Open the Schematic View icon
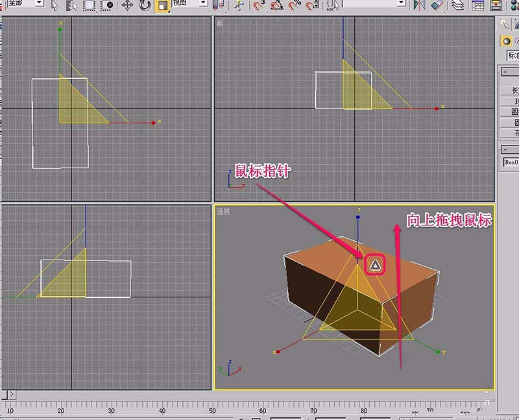The image size is (519, 420). pos(496,5)
